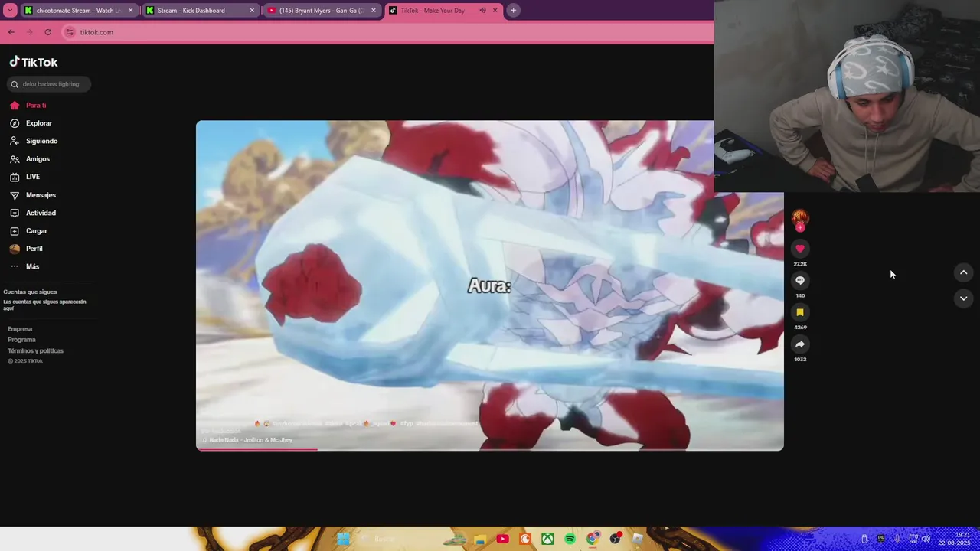The height and width of the screenshot is (551, 980).
Task: Open Chrome from the taskbar
Action: click(x=593, y=539)
